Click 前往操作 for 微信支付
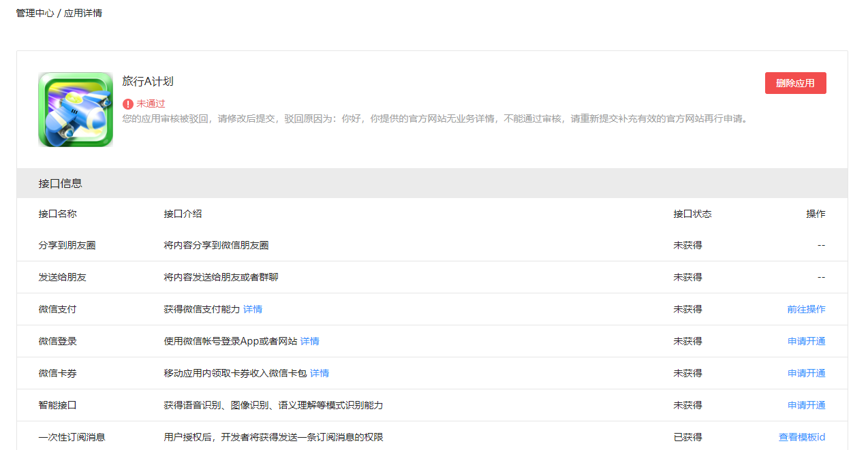Screen dimensions: 868x450 pos(806,309)
